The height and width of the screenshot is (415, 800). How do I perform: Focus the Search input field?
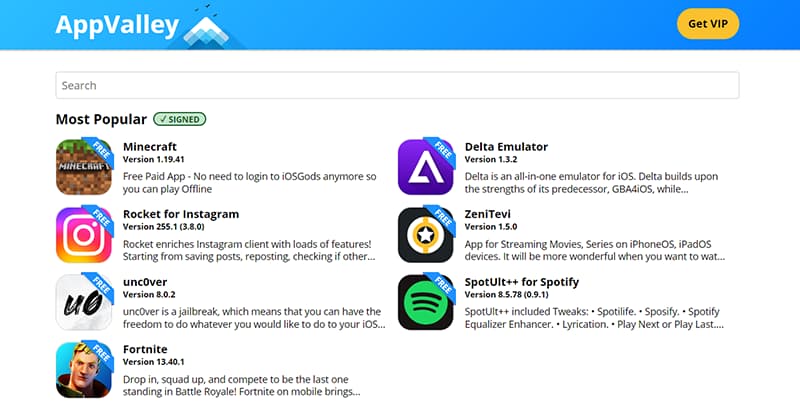click(x=397, y=85)
